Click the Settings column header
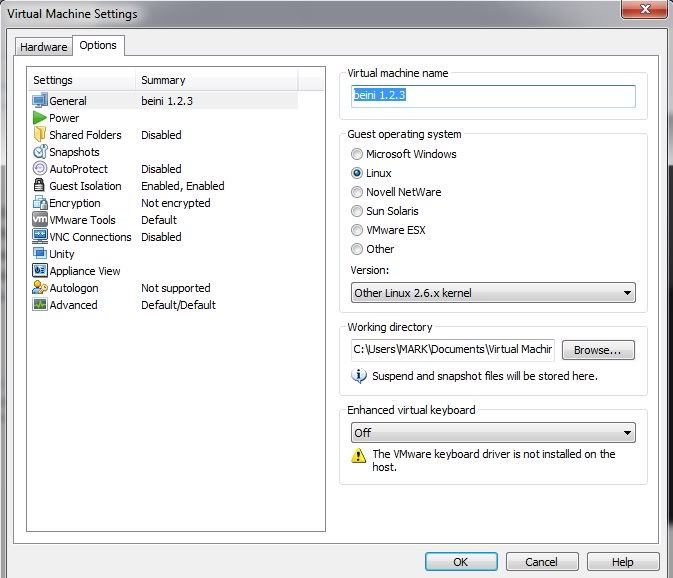Viewport: 673px width, 578px height. [x=82, y=80]
